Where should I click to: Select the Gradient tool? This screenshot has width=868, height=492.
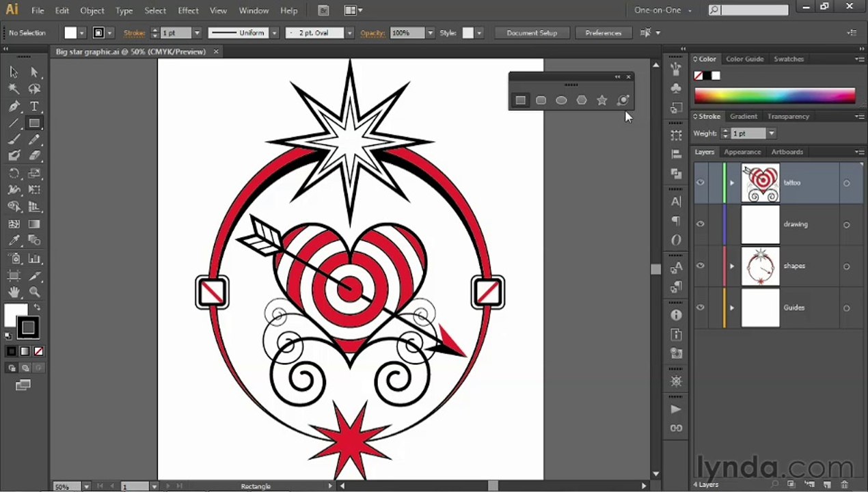pyautogui.click(x=34, y=224)
